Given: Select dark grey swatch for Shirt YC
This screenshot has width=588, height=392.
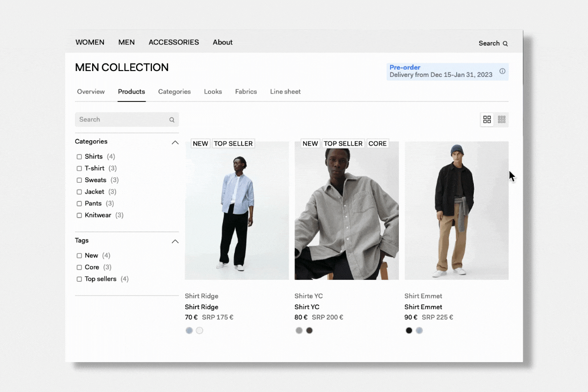Looking at the screenshot, I should point(309,331).
